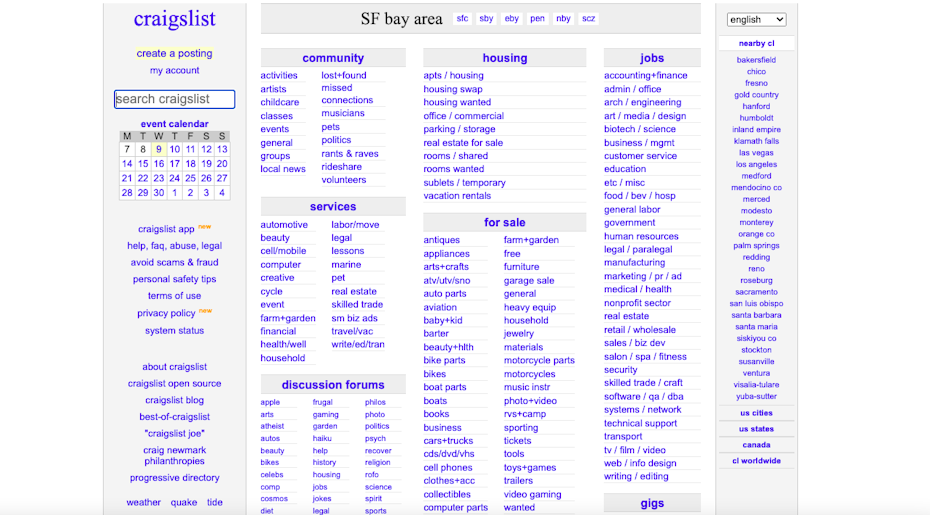
Task: Click the create a posting link
Action: (x=174, y=53)
